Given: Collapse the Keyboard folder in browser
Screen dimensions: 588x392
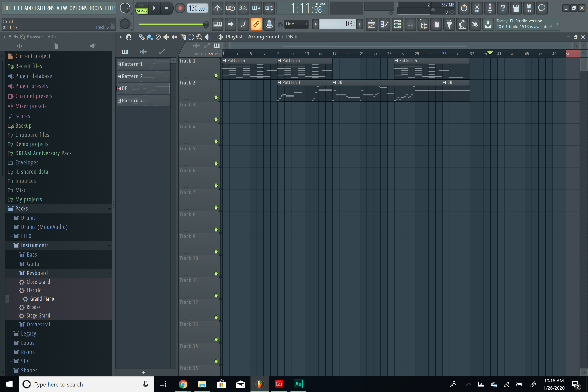Looking at the screenshot, I should tap(37, 273).
